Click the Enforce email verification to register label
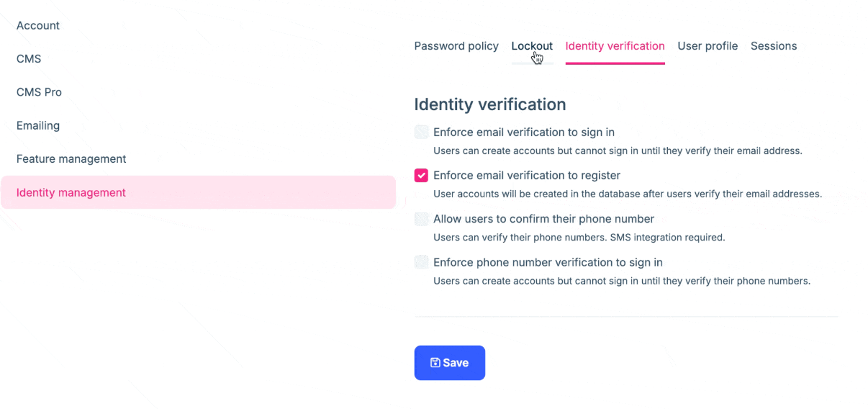This screenshot has height=409, width=868. click(x=527, y=176)
